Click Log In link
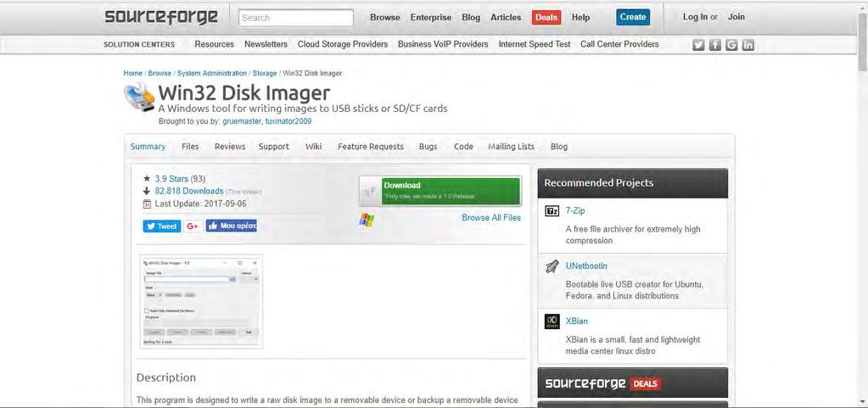 (x=695, y=17)
